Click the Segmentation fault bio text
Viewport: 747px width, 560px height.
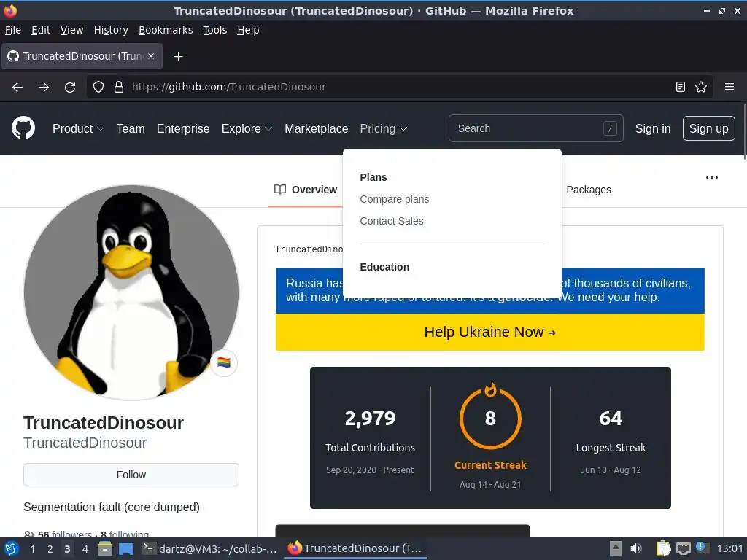[112, 507]
